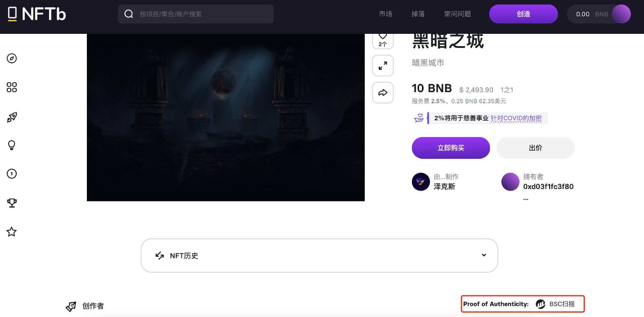Click the 立即购买 button
Viewport: 644px width, 317px height.
pyautogui.click(x=451, y=148)
